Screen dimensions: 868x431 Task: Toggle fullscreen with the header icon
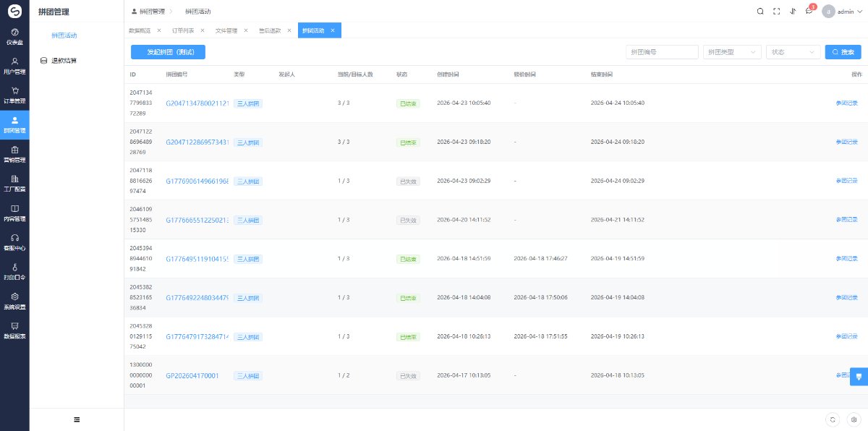coord(777,12)
